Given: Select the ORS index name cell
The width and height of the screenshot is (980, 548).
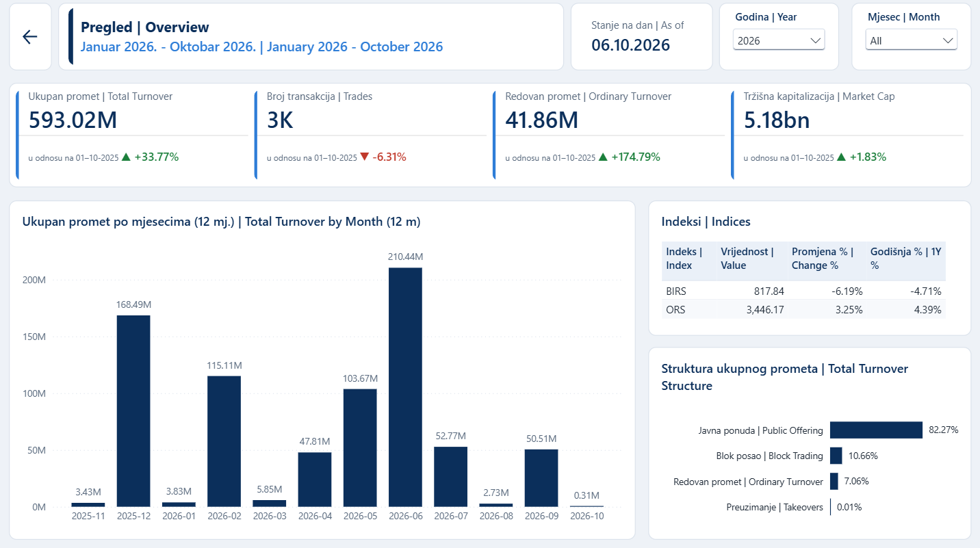Looking at the screenshot, I should pyautogui.click(x=688, y=309).
